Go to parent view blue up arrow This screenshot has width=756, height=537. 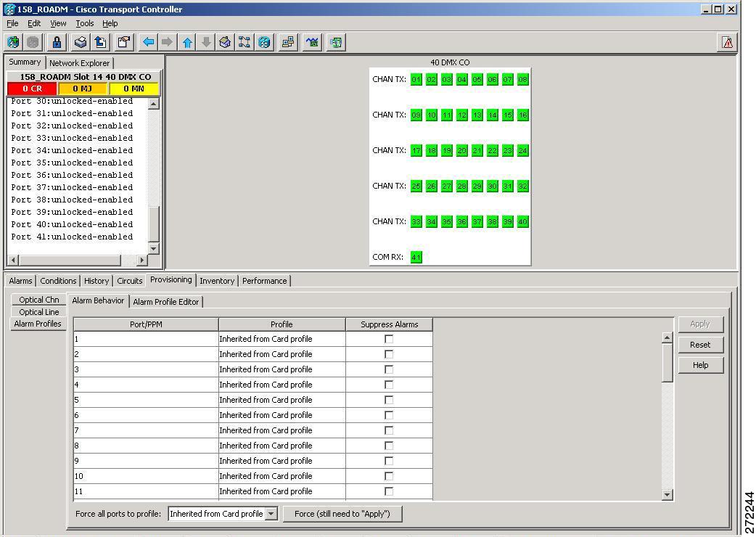pyautogui.click(x=187, y=42)
